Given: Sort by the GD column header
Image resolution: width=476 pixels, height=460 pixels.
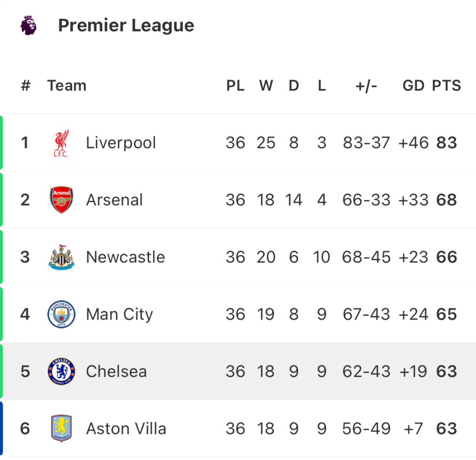Looking at the screenshot, I should [x=413, y=85].
